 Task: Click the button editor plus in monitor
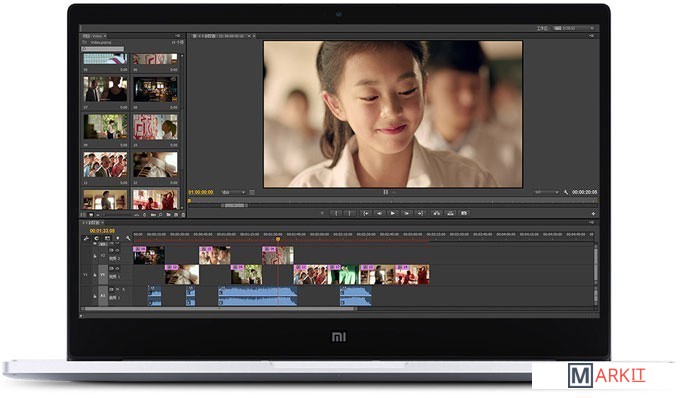click(x=593, y=214)
